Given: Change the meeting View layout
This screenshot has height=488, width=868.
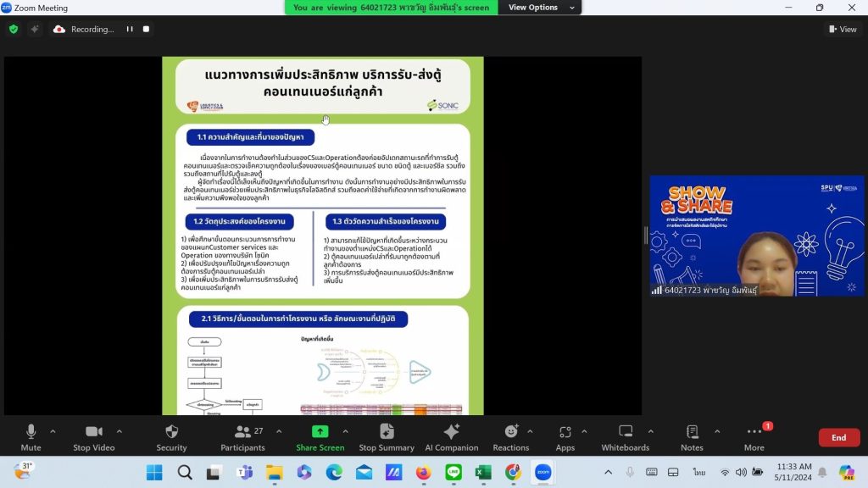Looking at the screenshot, I should tap(843, 29).
